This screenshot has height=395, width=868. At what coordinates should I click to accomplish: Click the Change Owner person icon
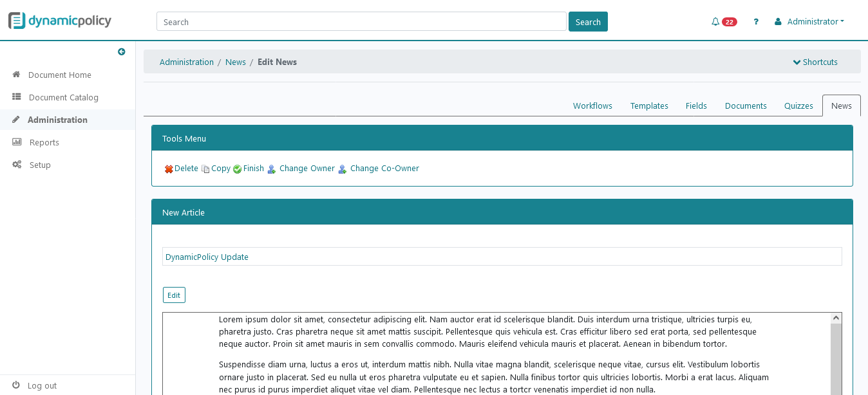[271, 169]
